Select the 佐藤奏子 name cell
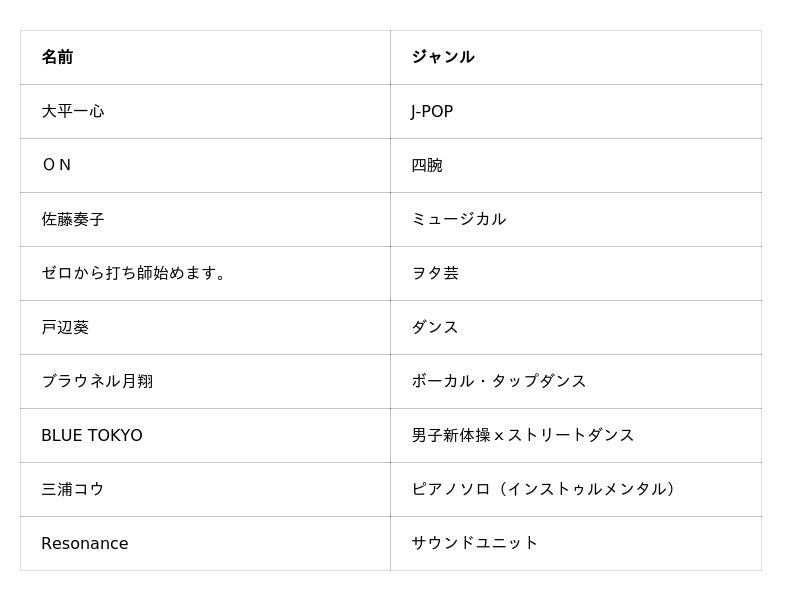Viewport: 800px width, 601px height. tap(73, 219)
